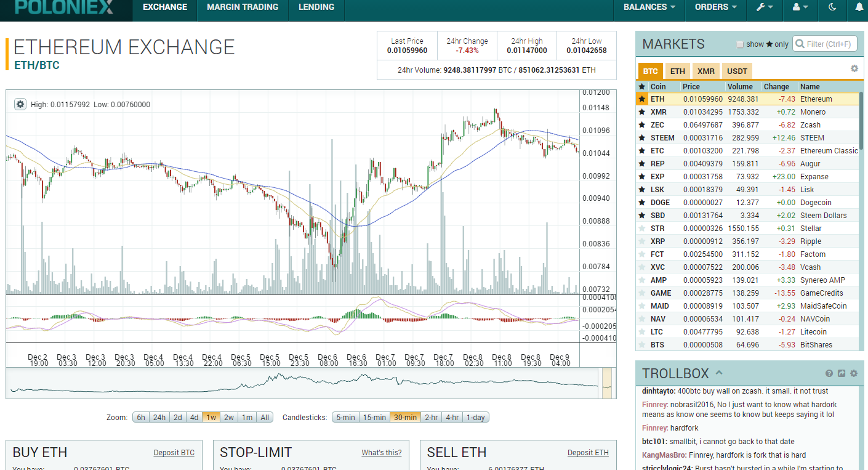The image size is (868, 470).
Task: Open the Markets settings gear icon
Action: [x=854, y=68]
